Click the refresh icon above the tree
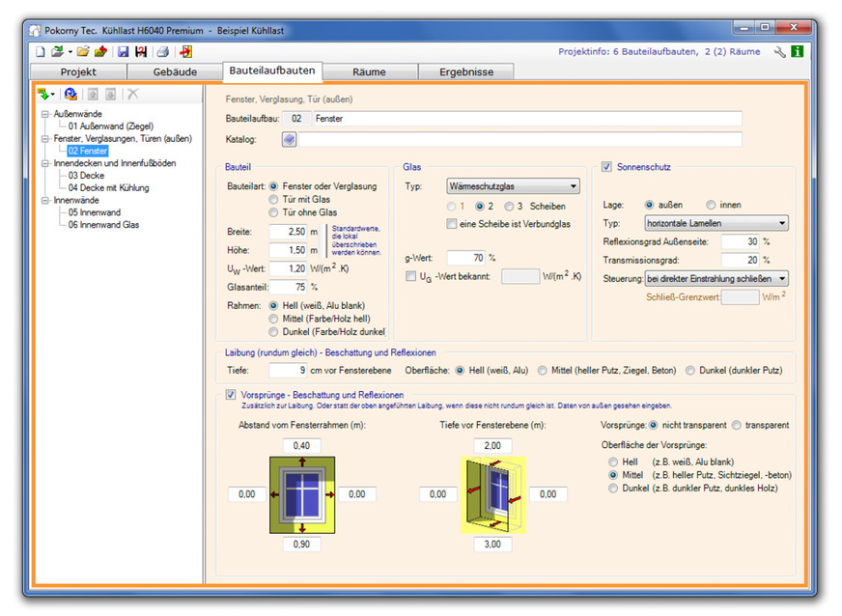The height and width of the screenshot is (616, 842). pos(70,94)
